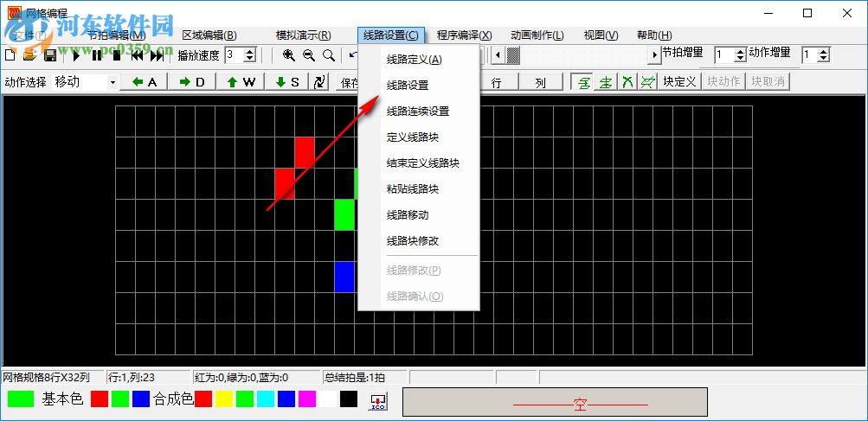Viewport: 868px width, 421px height.
Task: Open the 动作选择 dropdown showing 移动
Action: [113, 82]
